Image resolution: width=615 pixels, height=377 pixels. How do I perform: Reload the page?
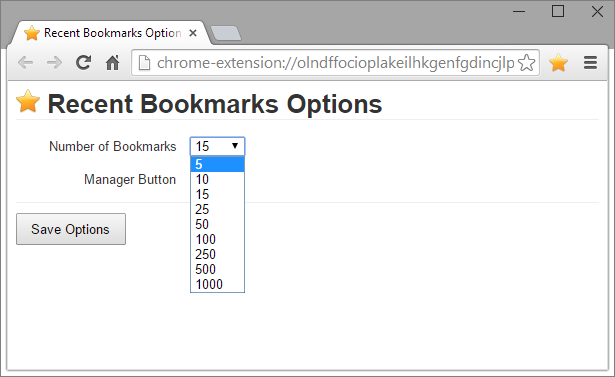pos(83,63)
